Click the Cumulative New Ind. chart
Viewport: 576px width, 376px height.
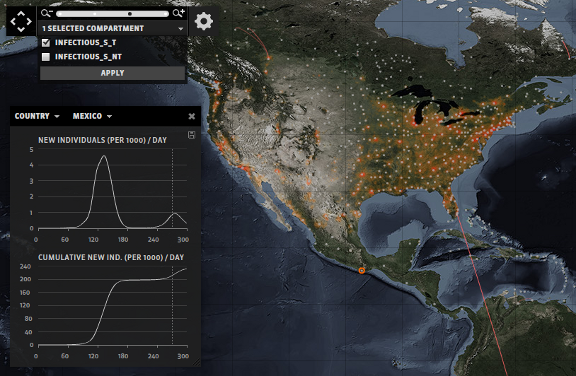click(x=112, y=306)
